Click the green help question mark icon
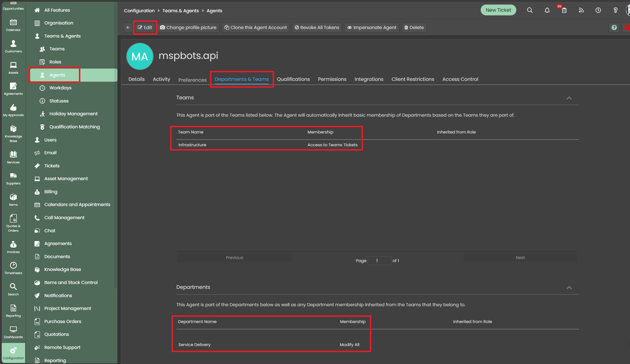Image resolution: width=630 pixels, height=364 pixels. (x=614, y=28)
